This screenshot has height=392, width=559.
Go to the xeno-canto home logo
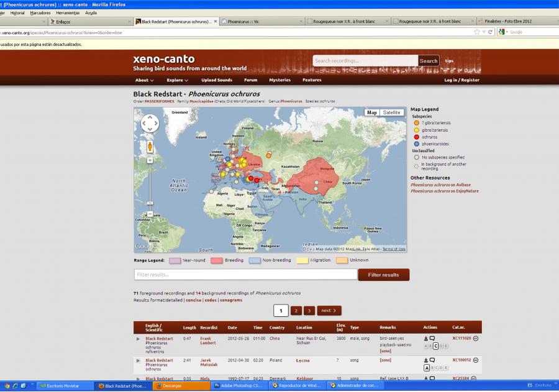pos(163,59)
